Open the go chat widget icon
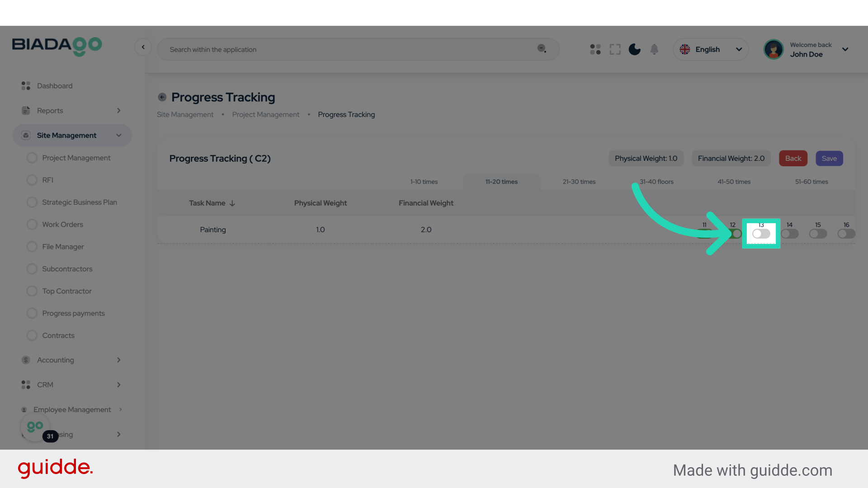The height and width of the screenshot is (488, 868). [x=35, y=427]
